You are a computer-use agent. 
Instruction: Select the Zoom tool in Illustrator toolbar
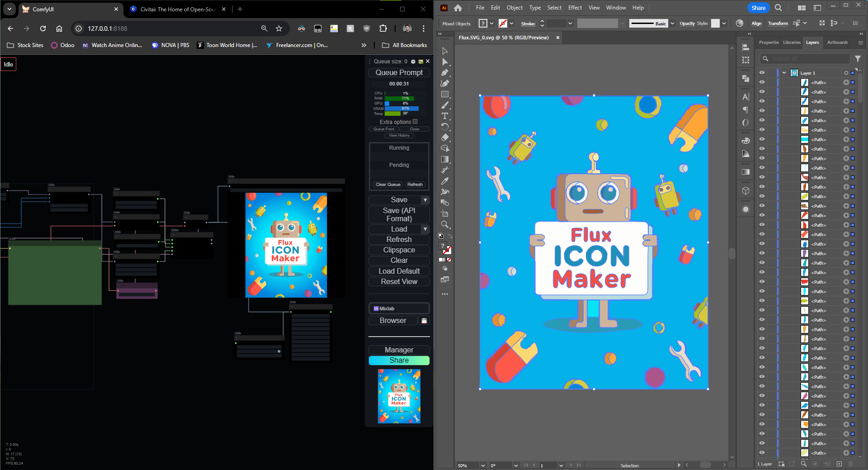tap(445, 225)
